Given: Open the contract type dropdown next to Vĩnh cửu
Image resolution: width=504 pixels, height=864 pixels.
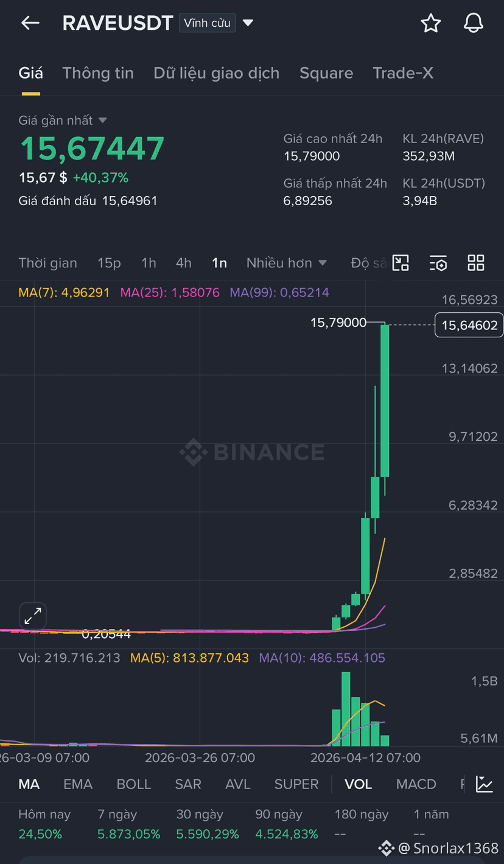Looking at the screenshot, I should pos(248,23).
